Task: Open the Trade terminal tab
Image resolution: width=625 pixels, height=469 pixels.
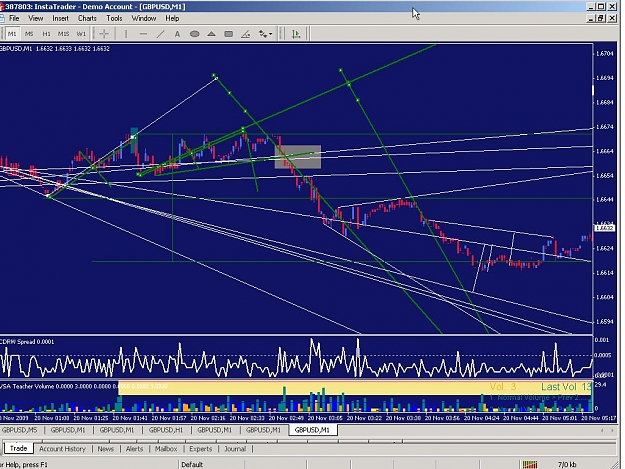Action: click(18, 449)
